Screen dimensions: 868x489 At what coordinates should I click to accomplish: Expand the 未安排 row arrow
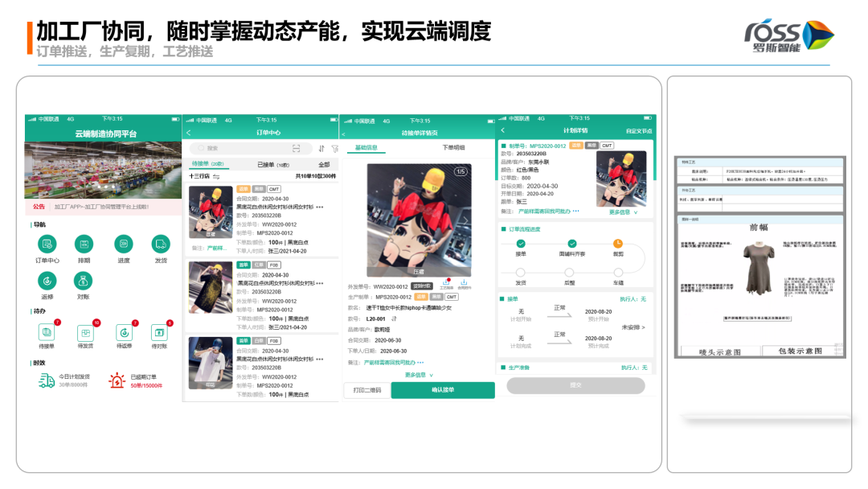pyautogui.click(x=633, y=327)
